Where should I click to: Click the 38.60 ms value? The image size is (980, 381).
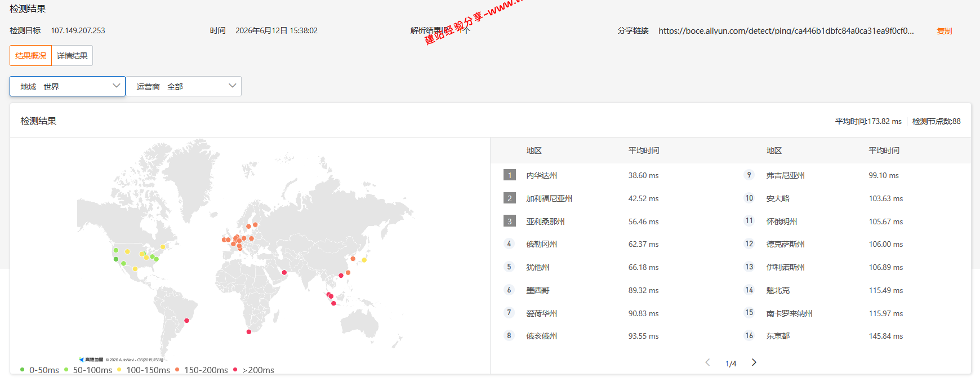point(643,175)
